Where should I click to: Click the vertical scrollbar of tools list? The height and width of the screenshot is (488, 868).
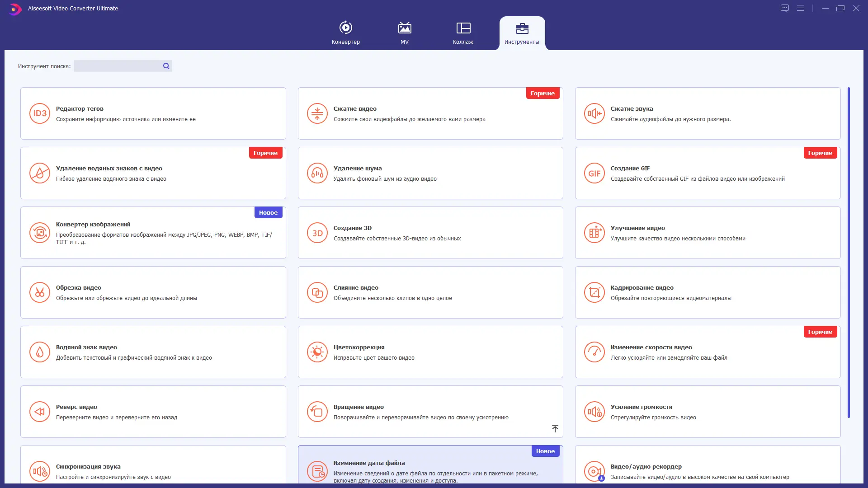coord(849,252)
